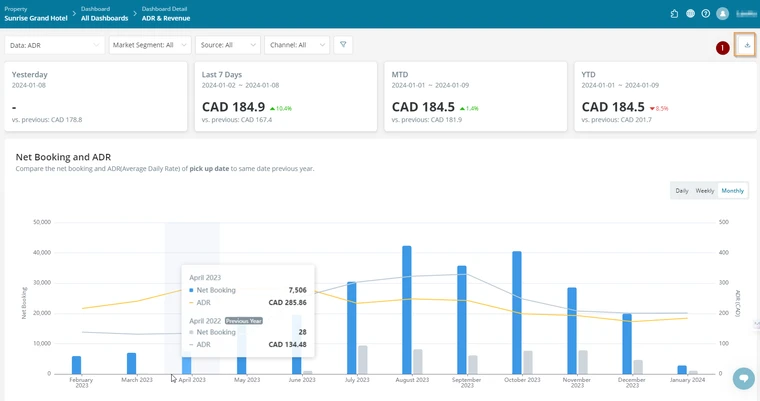The height and width of the screenshot is (401, 760).
Task: Expand the Market Segment: All dropdown
Action: (x=150, y=45)
